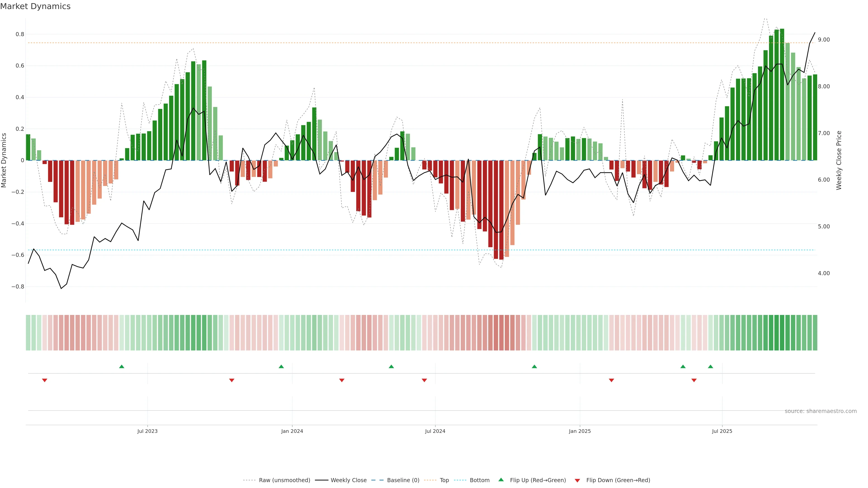Hide the Bottom threshold line via legend
The width and height of the screenshot is (868, 488).
479,480
